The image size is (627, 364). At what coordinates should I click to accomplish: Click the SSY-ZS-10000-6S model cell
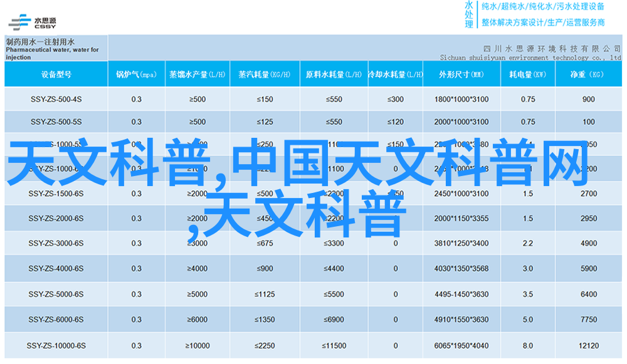(56, 346)
